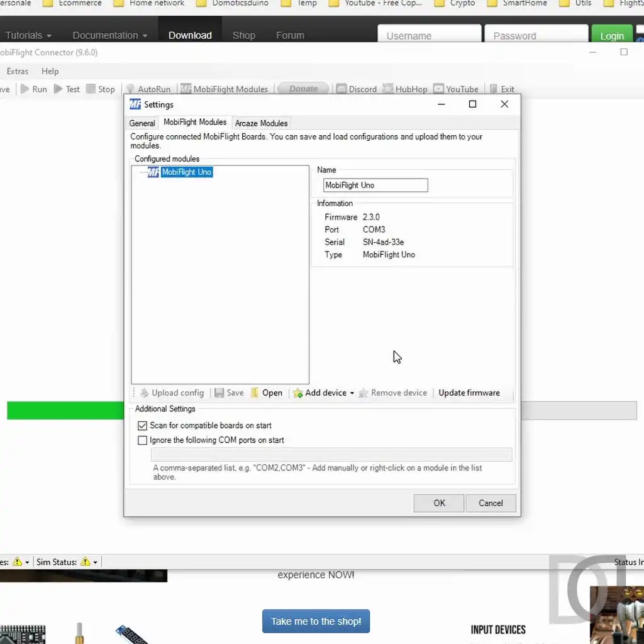Image resolution: width=644 pixels, height=644 pixels.
Task: Open the Forum page link
Action: (x=290, y=35)
